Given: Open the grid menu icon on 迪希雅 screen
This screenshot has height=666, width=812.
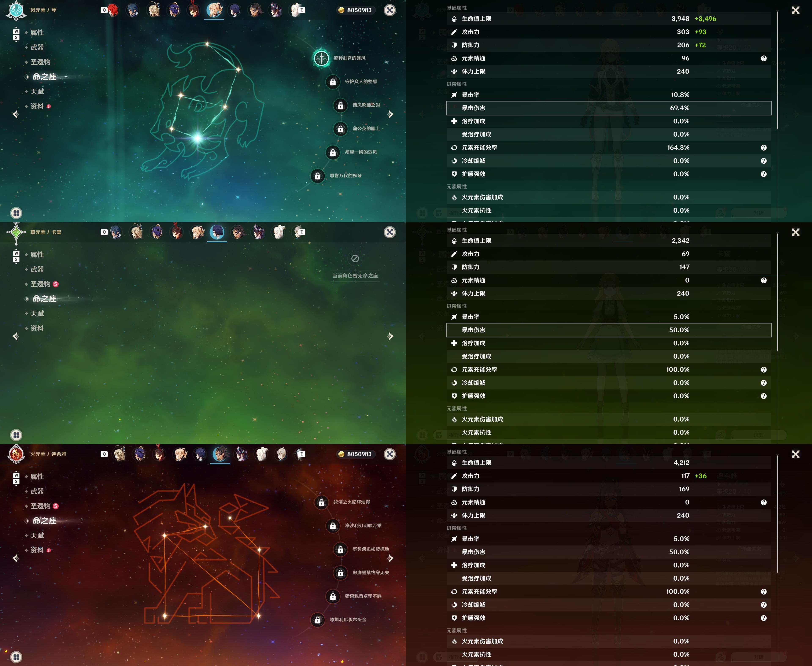Looking at the screenshot, I should click(x=16, y=657).
